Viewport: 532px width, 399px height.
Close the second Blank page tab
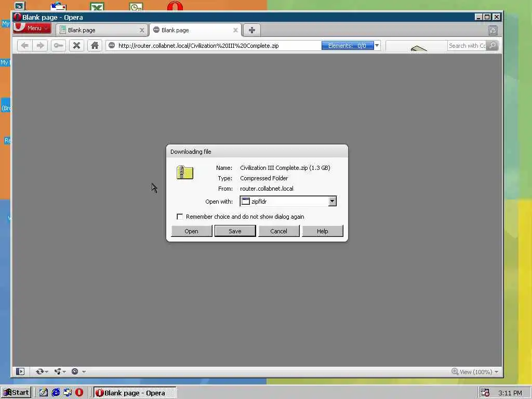pyautogui.click(x=235, y=30)
